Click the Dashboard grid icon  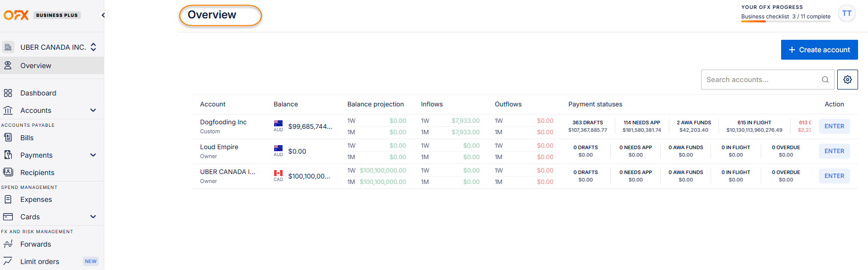click(8, 93)
